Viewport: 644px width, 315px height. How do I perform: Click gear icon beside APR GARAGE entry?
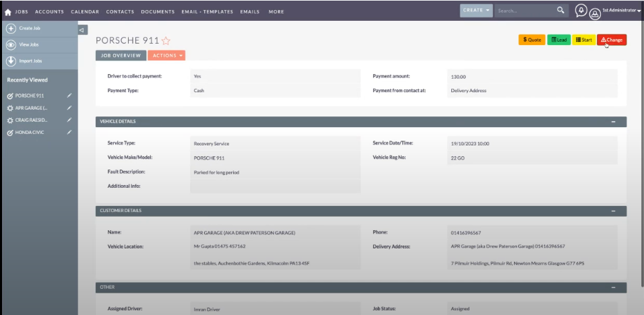(x=10, y=108)
